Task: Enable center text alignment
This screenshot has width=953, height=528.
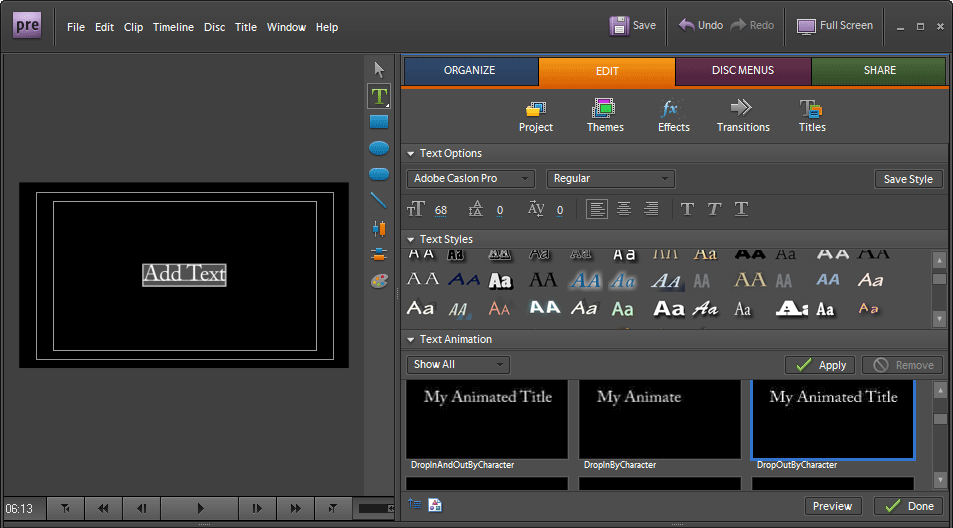Action: point(624,209)
